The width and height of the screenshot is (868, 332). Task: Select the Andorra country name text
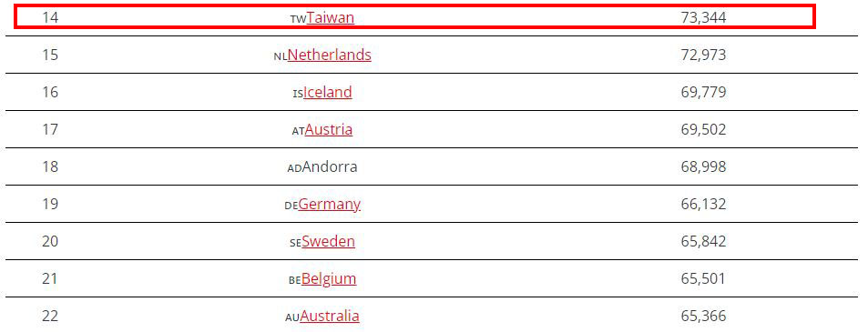330,166
